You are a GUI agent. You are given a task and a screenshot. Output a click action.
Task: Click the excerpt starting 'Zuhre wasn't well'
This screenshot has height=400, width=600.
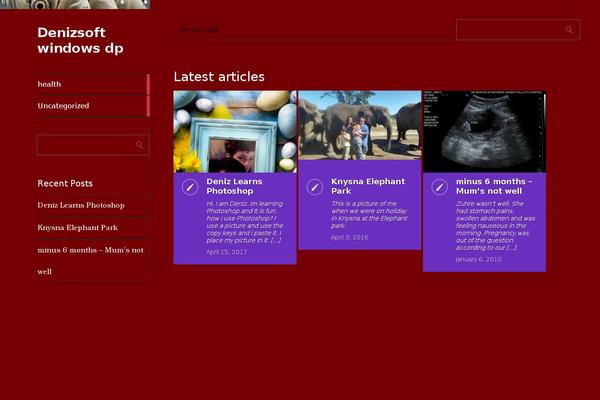(x=495, y=226)
